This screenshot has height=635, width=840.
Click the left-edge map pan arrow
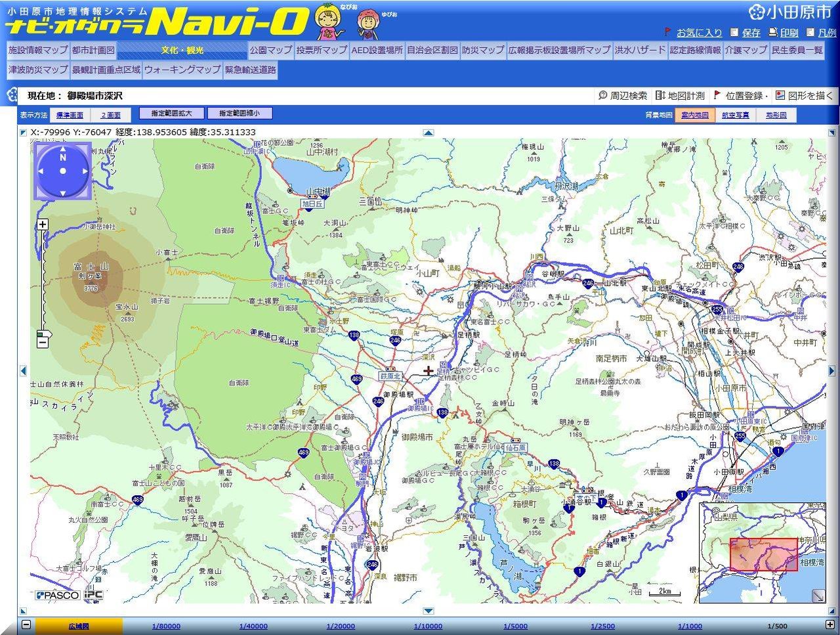point(24,371)
